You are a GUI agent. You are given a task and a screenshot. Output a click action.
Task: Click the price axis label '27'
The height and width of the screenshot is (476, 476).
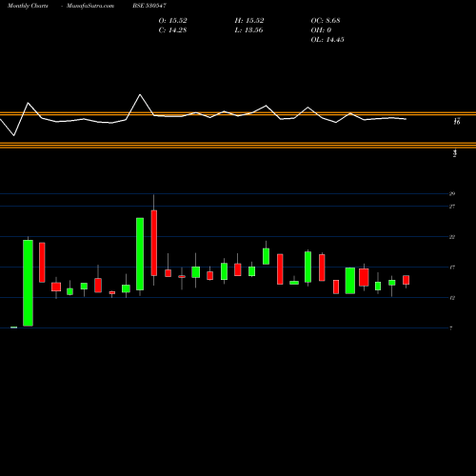coord(452,207)
